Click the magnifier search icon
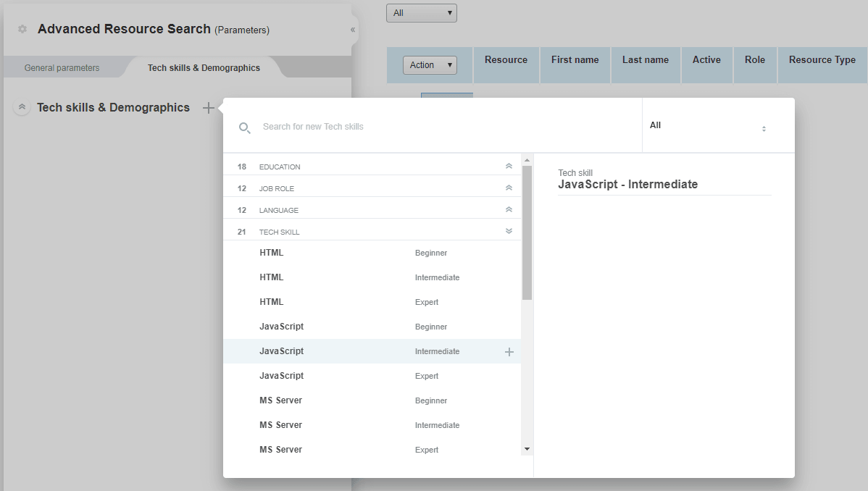This screenshot has width=868, height=491. [x=244, y=128]
